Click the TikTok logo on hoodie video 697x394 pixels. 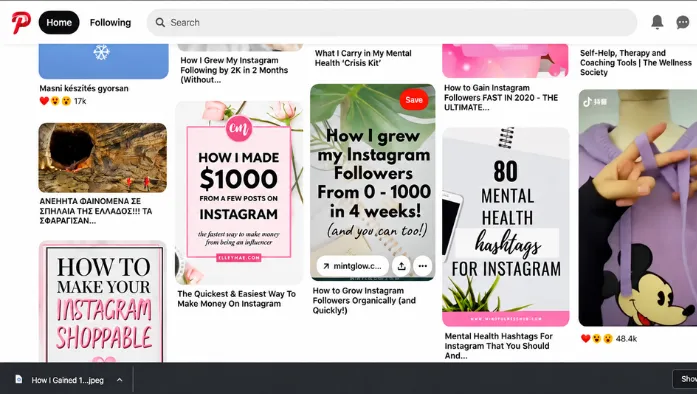(x=588, y=102)
